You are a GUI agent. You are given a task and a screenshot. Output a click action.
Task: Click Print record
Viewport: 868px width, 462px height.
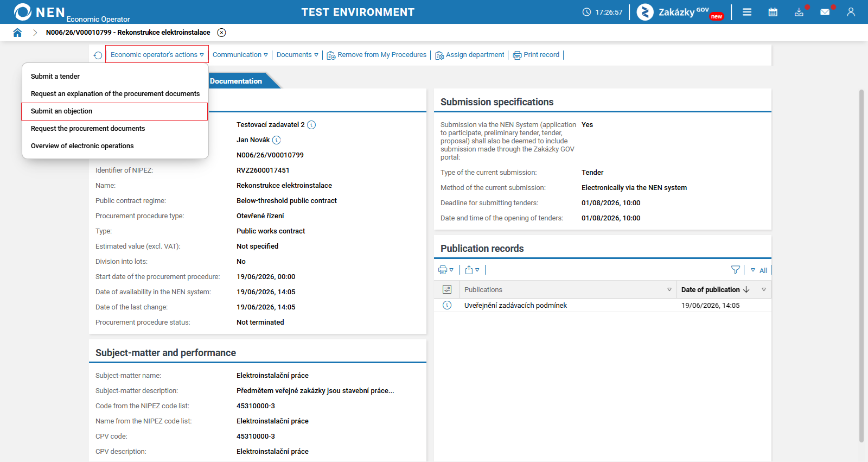(x=536, y=55)
